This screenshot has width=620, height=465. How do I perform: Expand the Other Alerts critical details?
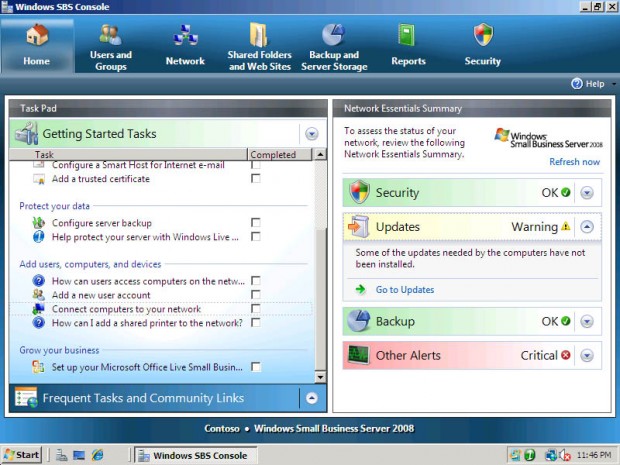(x=587, y=355)
